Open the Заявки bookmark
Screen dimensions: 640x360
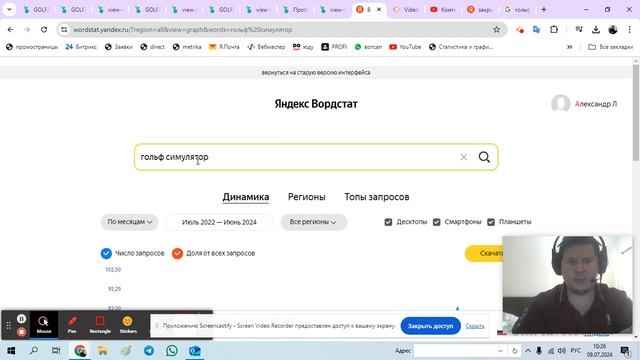pyautogui.click(x=118, y=47)
